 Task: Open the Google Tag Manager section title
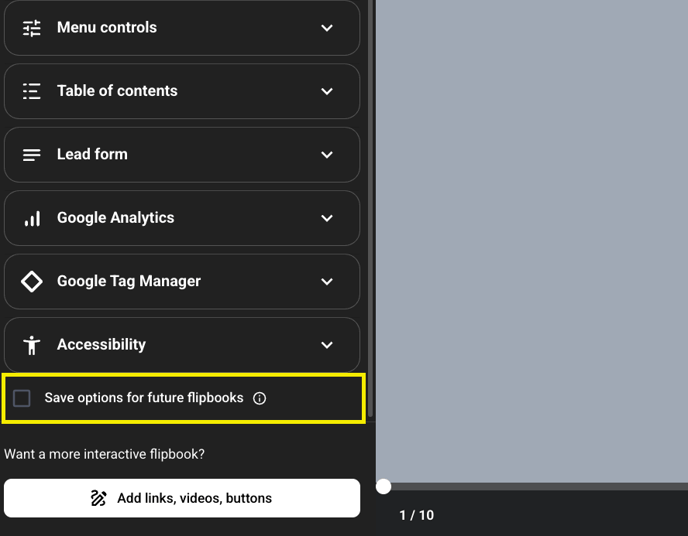tap(129, 281)
